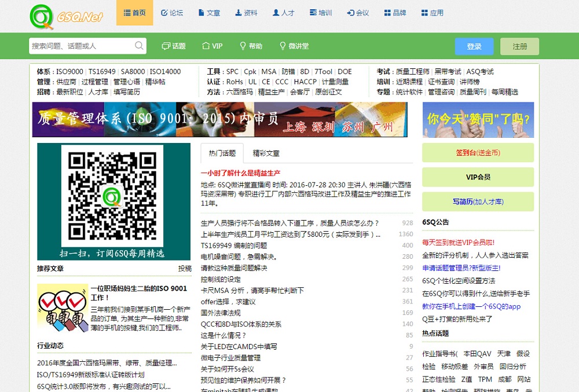
Task: Click the 6SQ.Net logo
Action: tap(66, 17)
